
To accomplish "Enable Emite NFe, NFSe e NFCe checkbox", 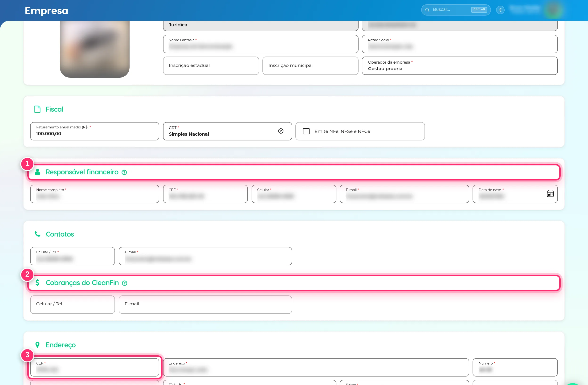I will pos(306,131).
